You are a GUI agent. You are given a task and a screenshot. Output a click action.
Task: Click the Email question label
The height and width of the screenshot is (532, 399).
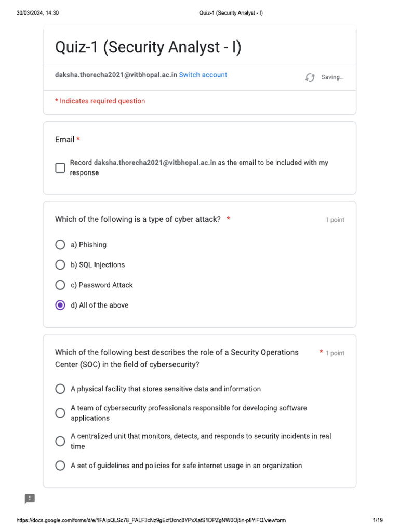[65, 140]
